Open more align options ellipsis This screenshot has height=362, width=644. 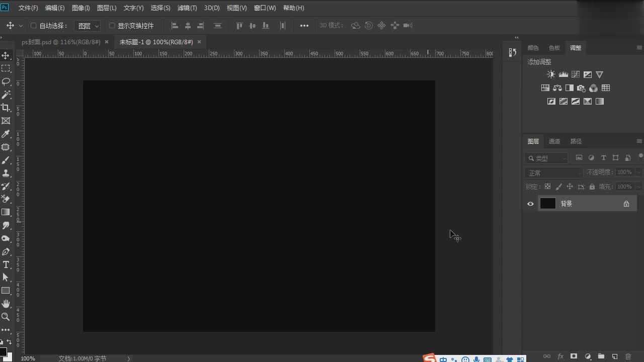pos(304,26)
